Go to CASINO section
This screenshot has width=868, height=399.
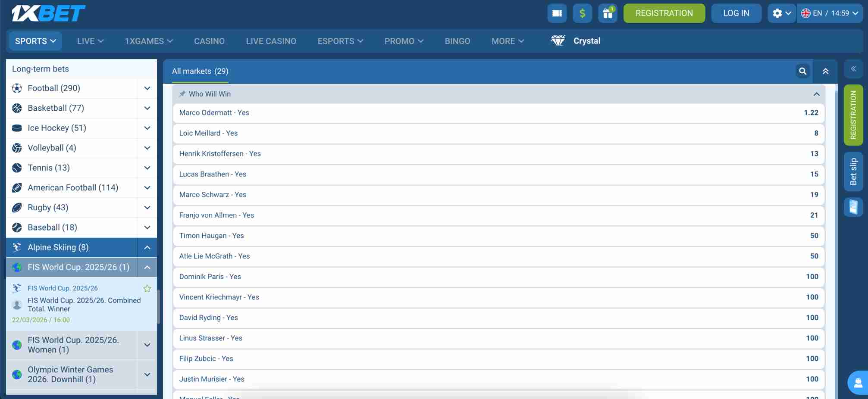click(x=209, y=41)
